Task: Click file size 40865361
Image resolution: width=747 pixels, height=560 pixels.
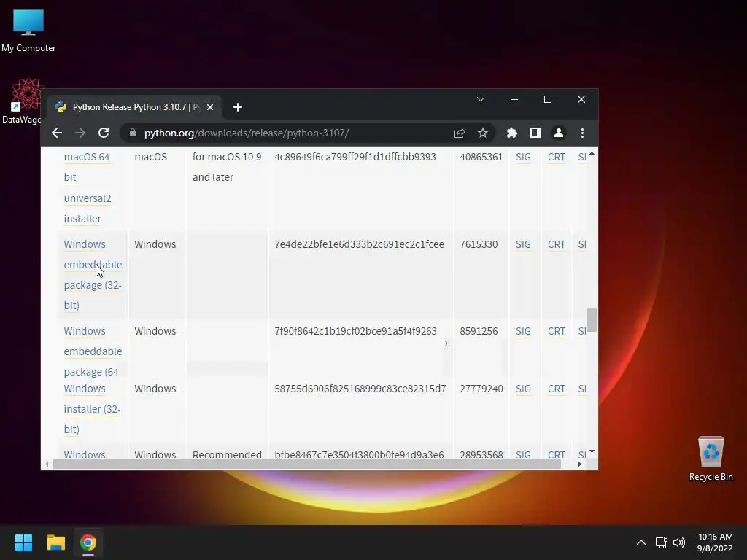Action: pyautogui.click(x=481, y=157)
